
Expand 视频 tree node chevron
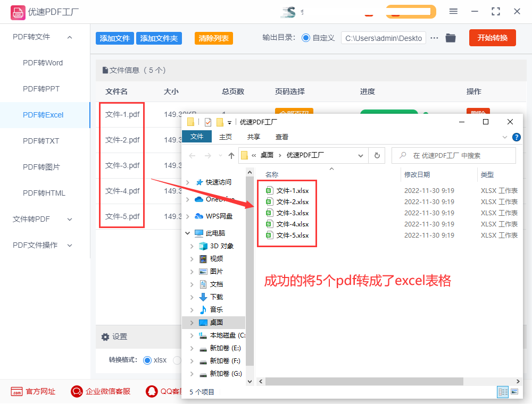coord(192,259)
